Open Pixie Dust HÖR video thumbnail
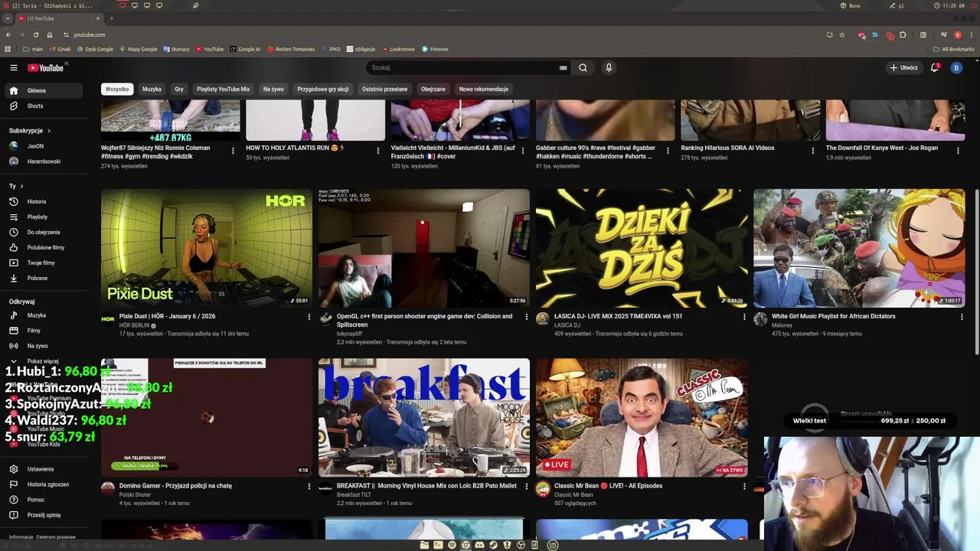The image size is (980, 551). [x=207, y=248]
